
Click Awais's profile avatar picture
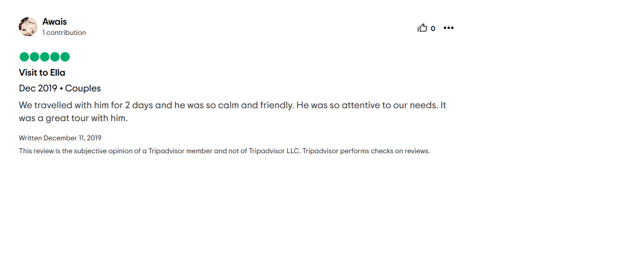[x=28, y=27]
